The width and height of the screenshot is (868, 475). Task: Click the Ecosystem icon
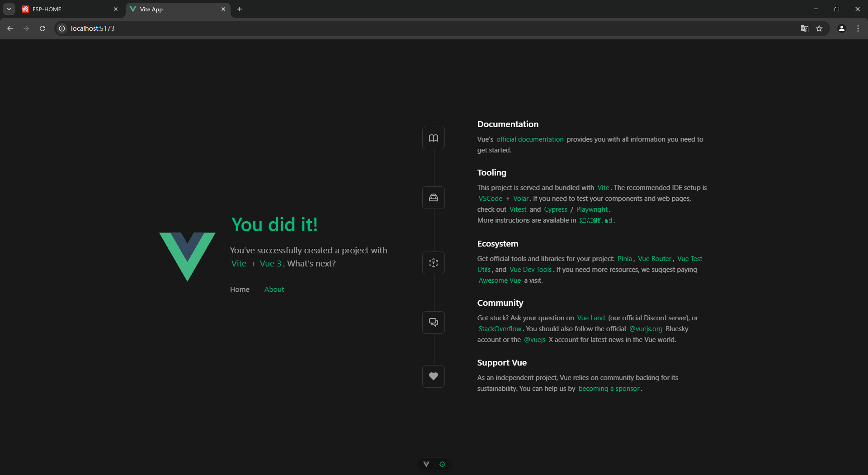click(x=433, y=263)
